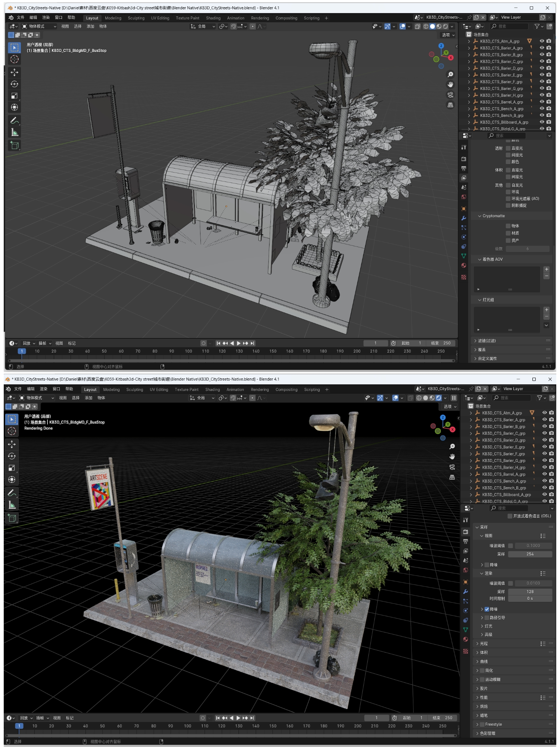Screen dimensions: 560x747
Task: Open 添加 menu in bottom window viewport header
Action: pos(88,398)
